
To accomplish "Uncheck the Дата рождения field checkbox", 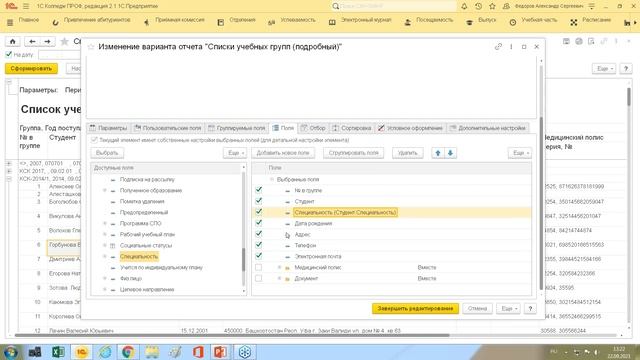I will pos(259,223).
